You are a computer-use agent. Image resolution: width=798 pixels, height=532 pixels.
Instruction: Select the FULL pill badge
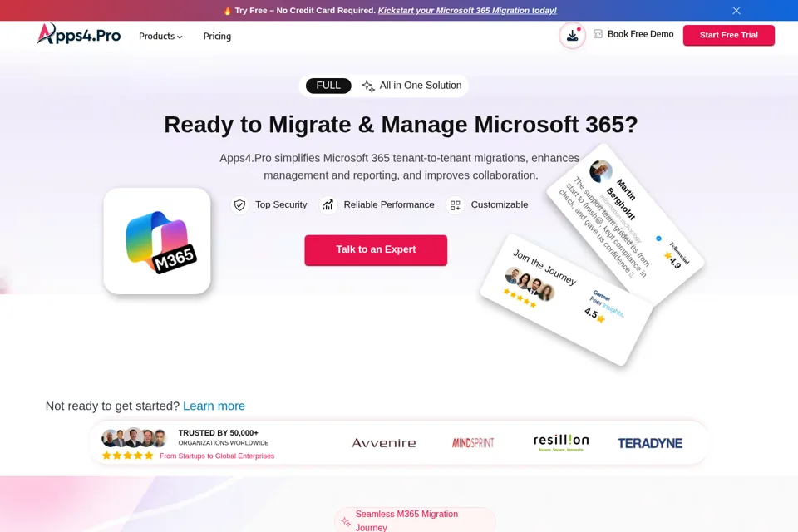tap(328, 86)
